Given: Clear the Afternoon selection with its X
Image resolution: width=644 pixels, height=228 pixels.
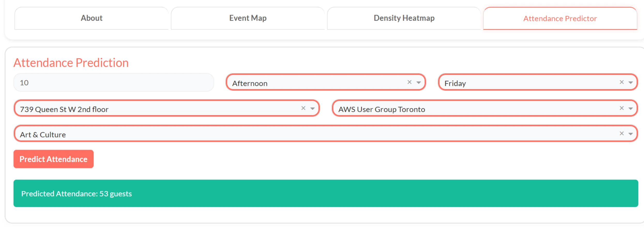Looking at the screenshot, I should tap(410, 82).
